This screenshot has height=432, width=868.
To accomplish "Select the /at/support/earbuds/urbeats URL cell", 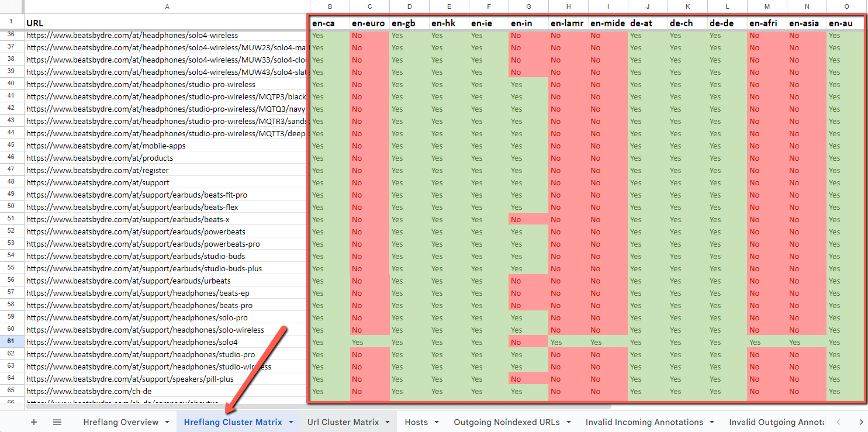I will pyautogui.click(x=167, y=281).
